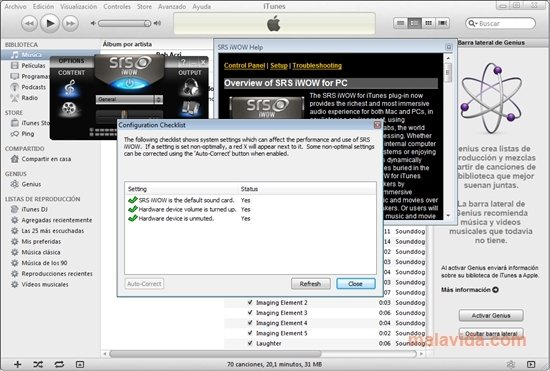
Task: Switch to song list view icon
Action: 400,23
